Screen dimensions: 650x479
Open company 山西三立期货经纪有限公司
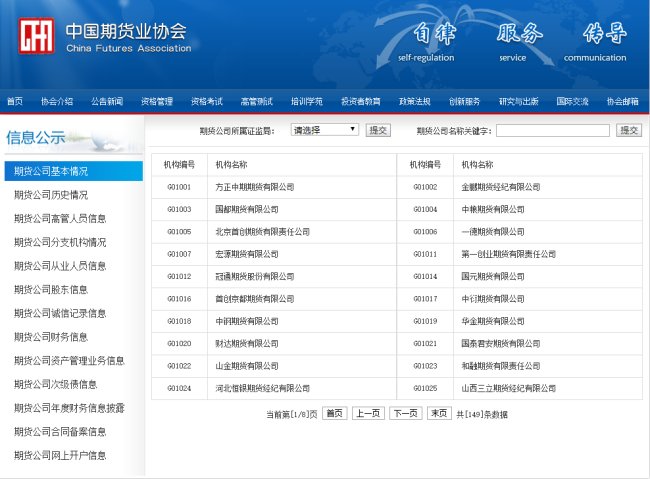(509, 389)
